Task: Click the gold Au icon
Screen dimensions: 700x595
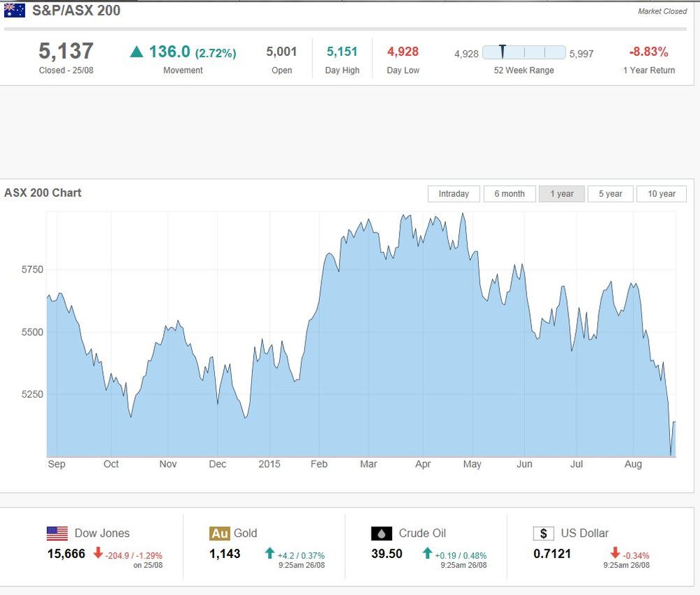Action: click(220, 533)
